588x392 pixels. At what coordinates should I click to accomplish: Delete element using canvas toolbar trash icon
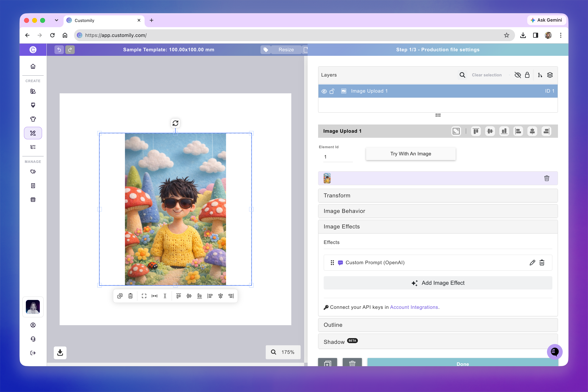pyautogui.click(x=130, y=296)
